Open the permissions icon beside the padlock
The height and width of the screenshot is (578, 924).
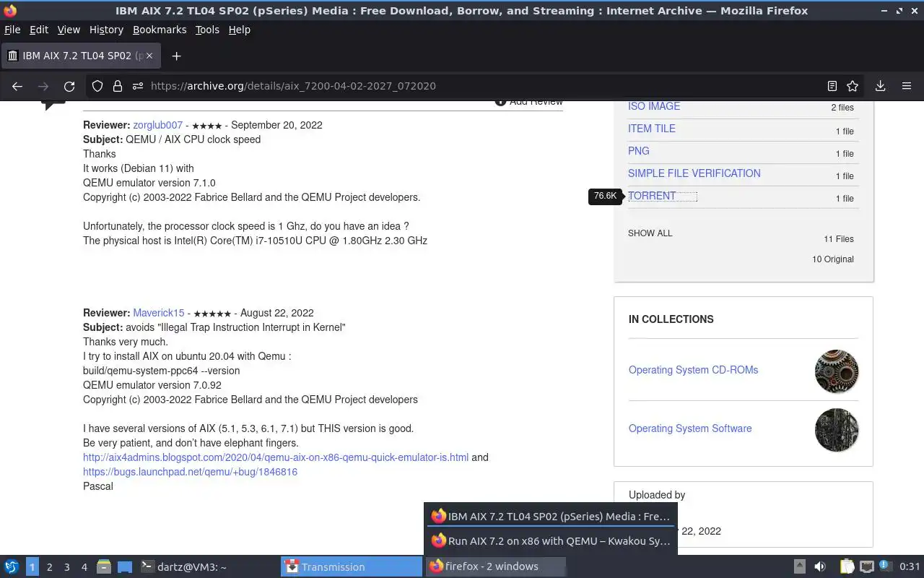[138, 86]
